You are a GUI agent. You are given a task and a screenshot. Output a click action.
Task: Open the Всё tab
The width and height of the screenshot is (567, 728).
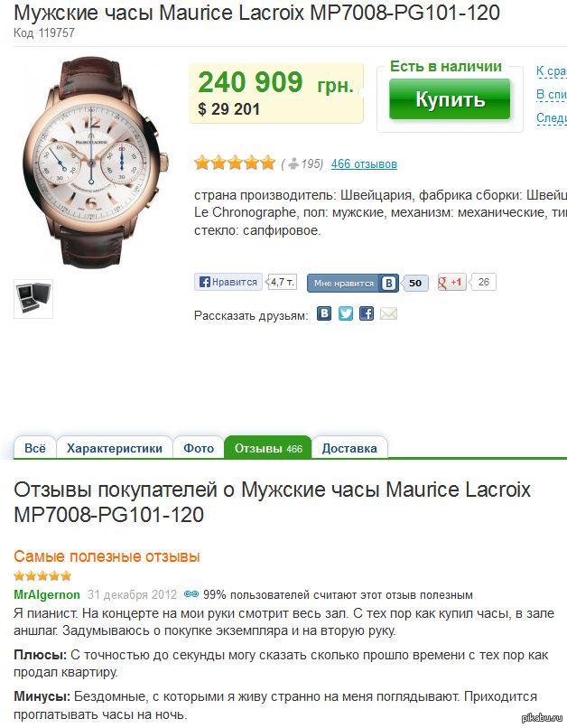pos(35,448)
